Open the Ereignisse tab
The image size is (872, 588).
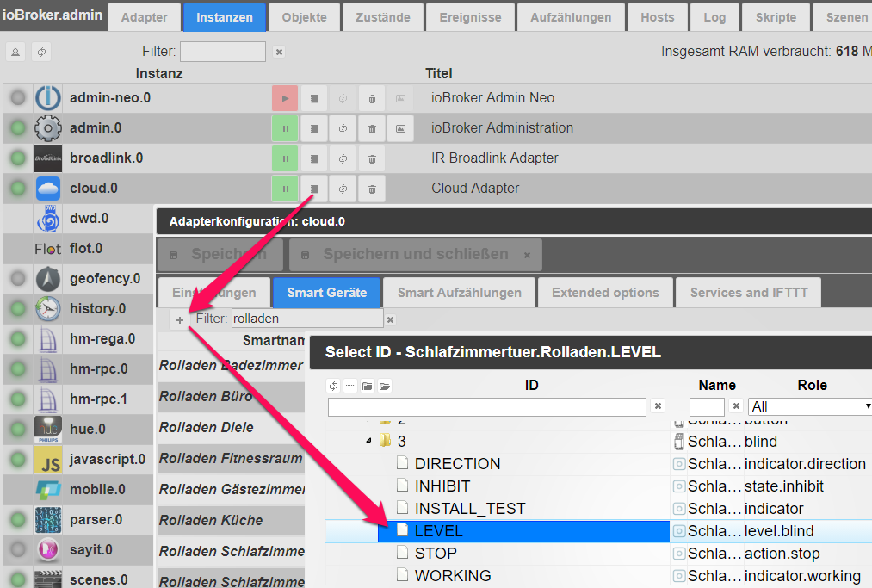471,17
